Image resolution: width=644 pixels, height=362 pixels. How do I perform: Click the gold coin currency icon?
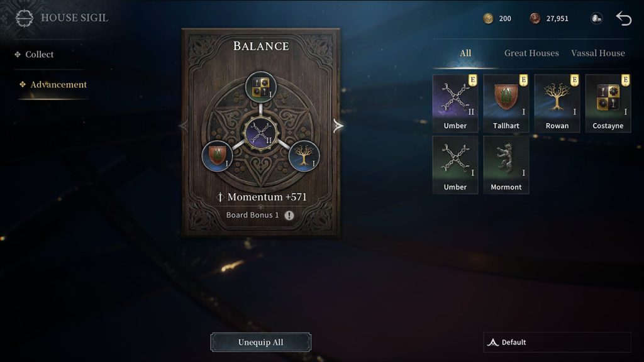(488, 18)
